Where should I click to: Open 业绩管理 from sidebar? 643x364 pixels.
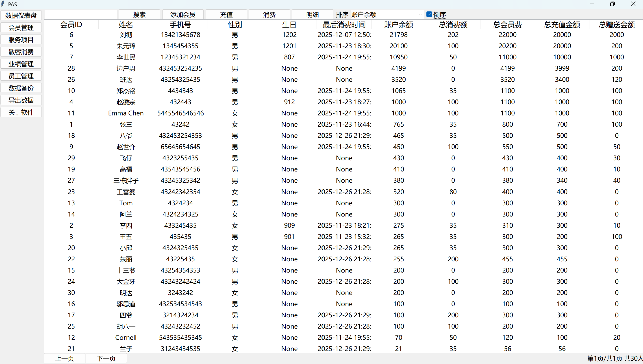(x=21, y=64)
